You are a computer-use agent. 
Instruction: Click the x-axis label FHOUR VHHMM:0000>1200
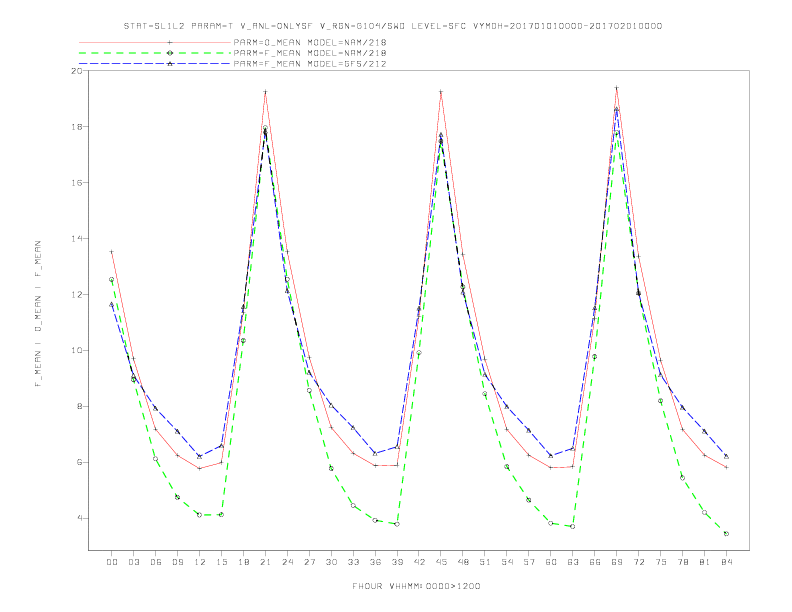416,586
